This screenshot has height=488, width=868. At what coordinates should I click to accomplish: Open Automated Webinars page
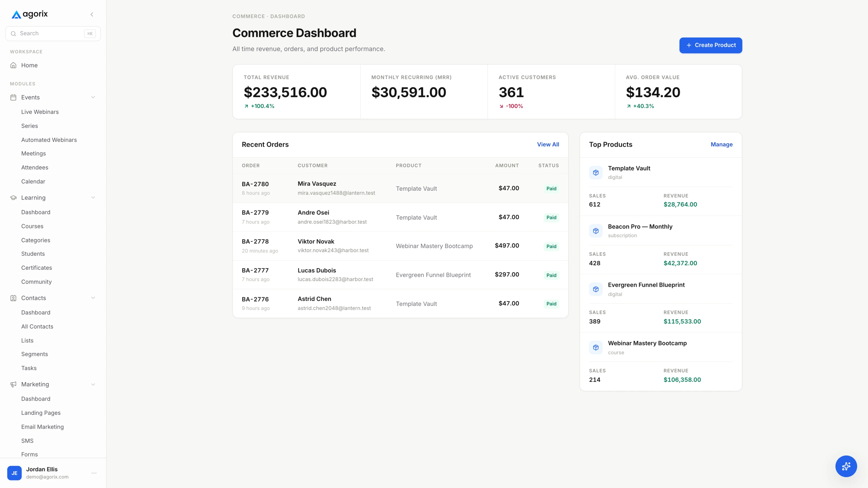point(49,140)
